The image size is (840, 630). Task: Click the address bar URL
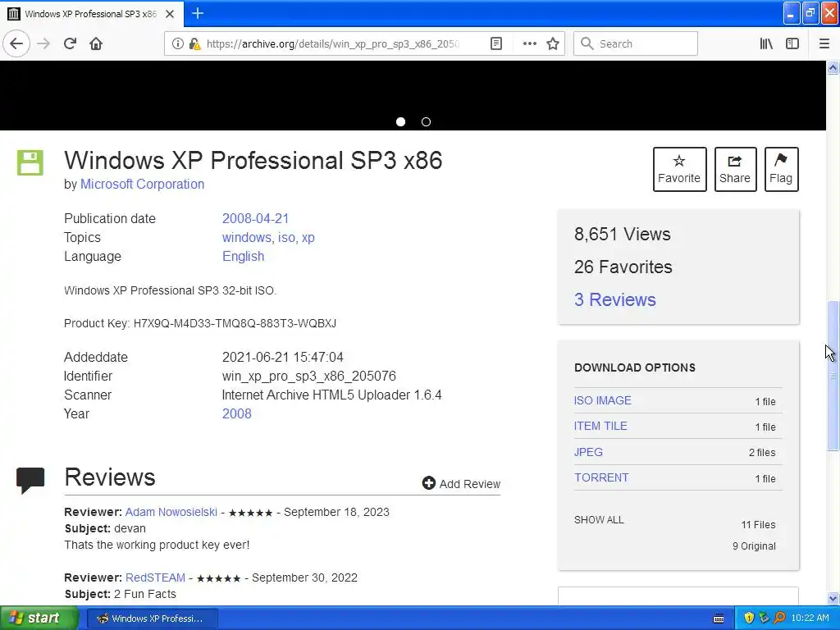pos(332,44)
